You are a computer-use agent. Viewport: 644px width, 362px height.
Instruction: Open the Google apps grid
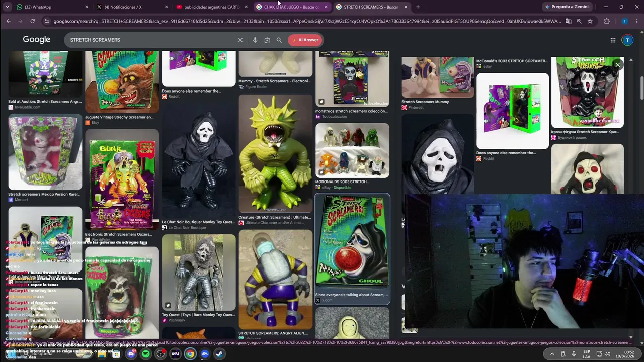(613, 40)
